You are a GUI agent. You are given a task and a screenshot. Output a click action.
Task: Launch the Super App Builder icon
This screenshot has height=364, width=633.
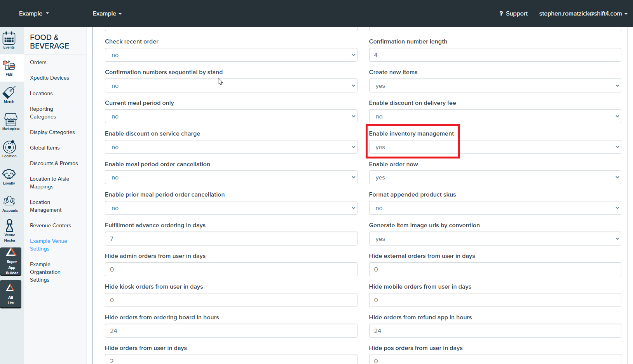(x=11, y=261)
